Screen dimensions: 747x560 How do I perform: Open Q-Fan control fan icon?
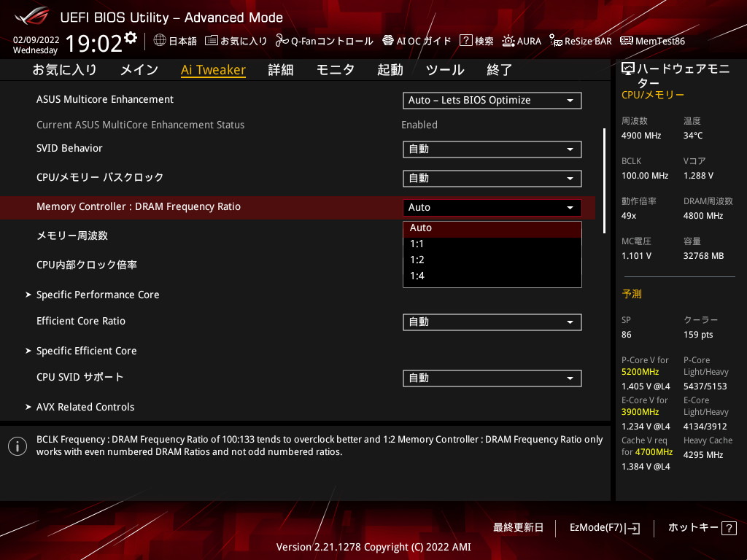click(282, 41)
